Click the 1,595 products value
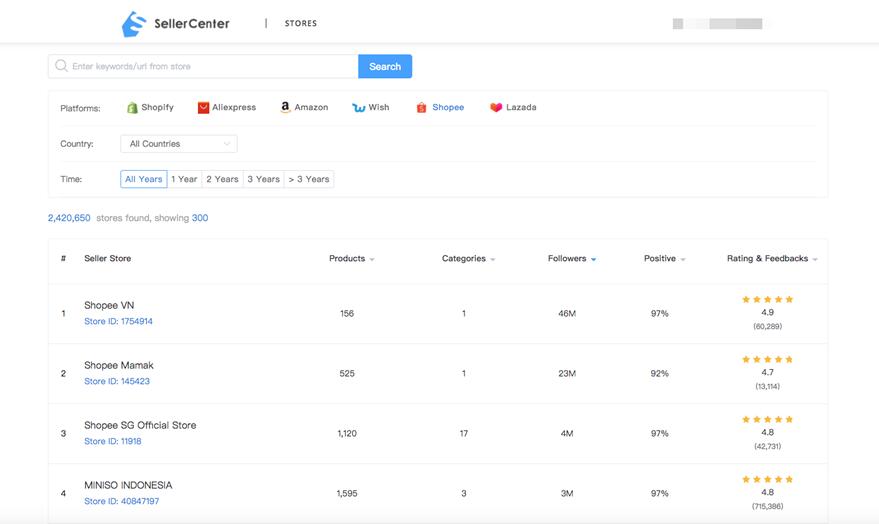Viewport: 879px width, 524px height. click(x=347, y=494)
